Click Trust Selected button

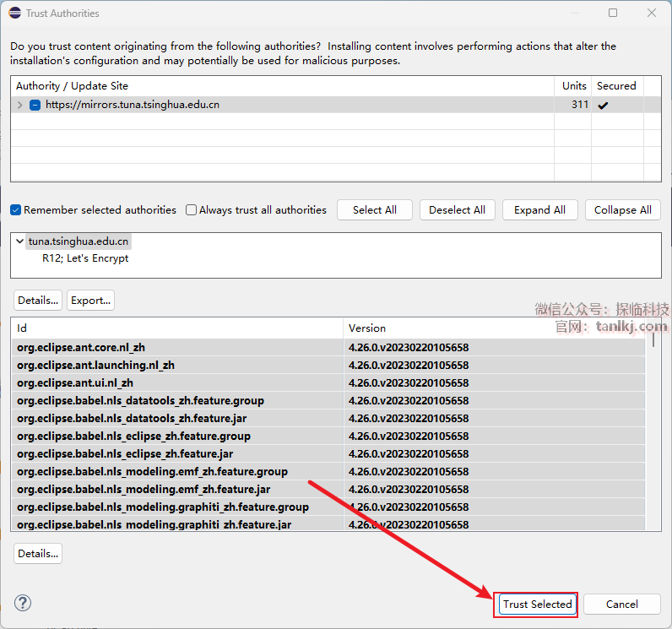537,605
